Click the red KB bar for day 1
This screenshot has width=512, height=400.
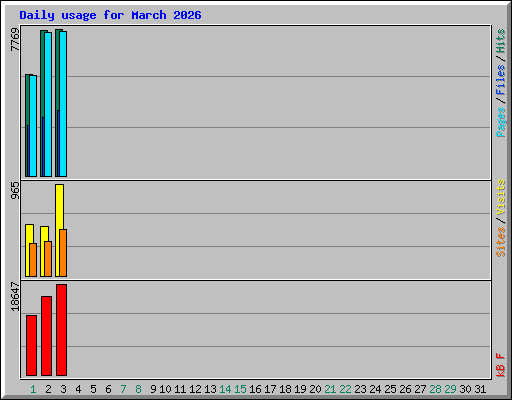[31, 345]
